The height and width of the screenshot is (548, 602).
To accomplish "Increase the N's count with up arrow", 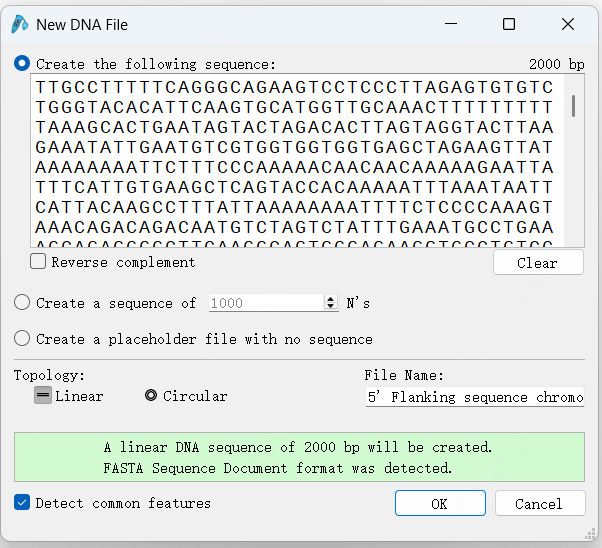I will [331, 298].
